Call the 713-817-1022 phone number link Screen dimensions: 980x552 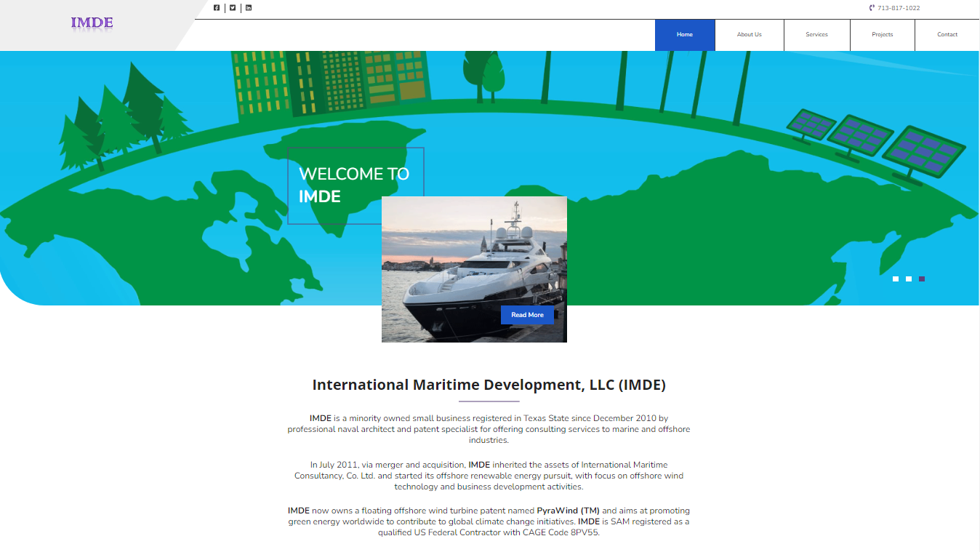(899, 8)
